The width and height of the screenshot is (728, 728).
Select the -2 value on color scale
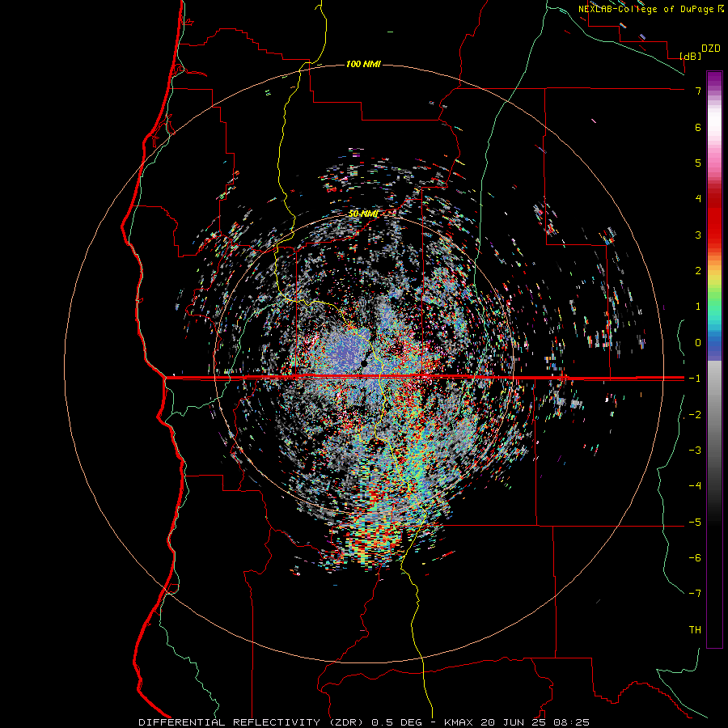[x=695, y=415]
